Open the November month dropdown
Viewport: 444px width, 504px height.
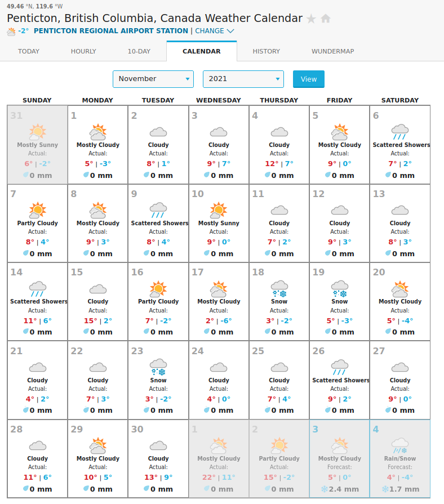pos(153,79)
